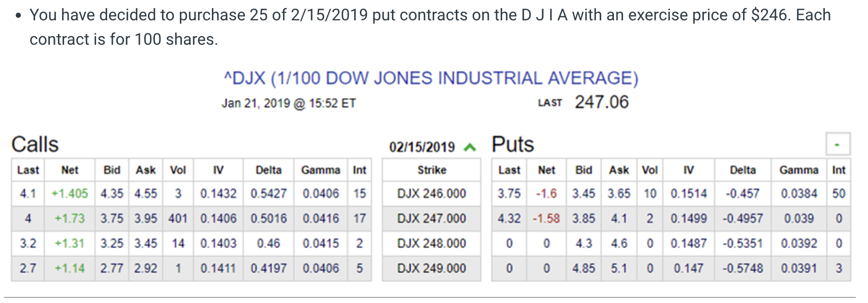Select the DJX 247.000 strike cell
The height and width of the screenshot is (303, 868).
[x=431, y=219]
